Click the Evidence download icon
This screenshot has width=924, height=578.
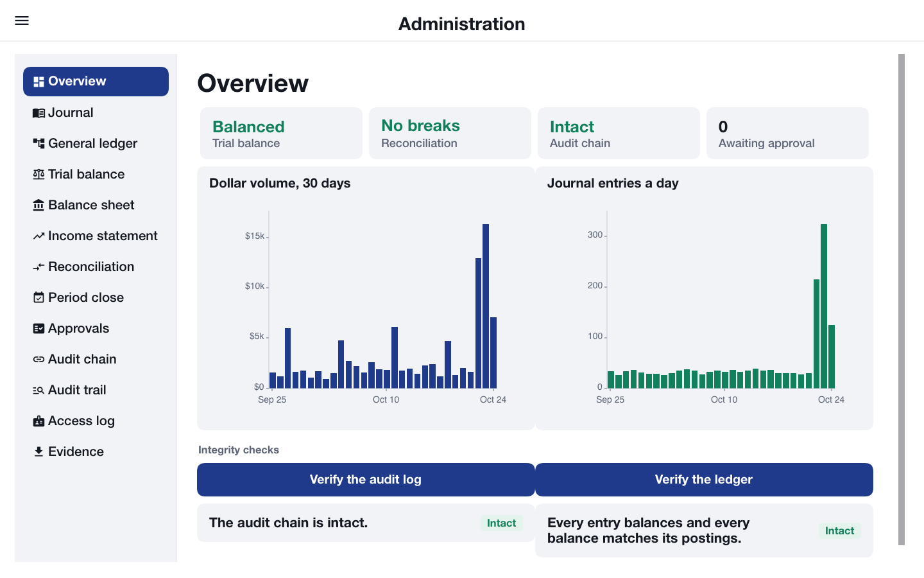coord(38,451)
